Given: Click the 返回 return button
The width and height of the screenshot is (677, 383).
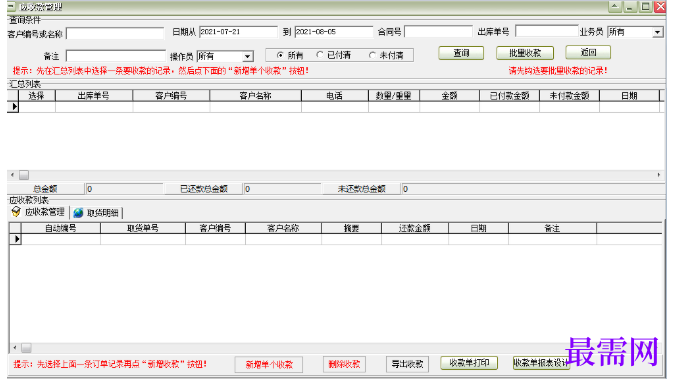Looking at the screenshot, I should [588, 53].
